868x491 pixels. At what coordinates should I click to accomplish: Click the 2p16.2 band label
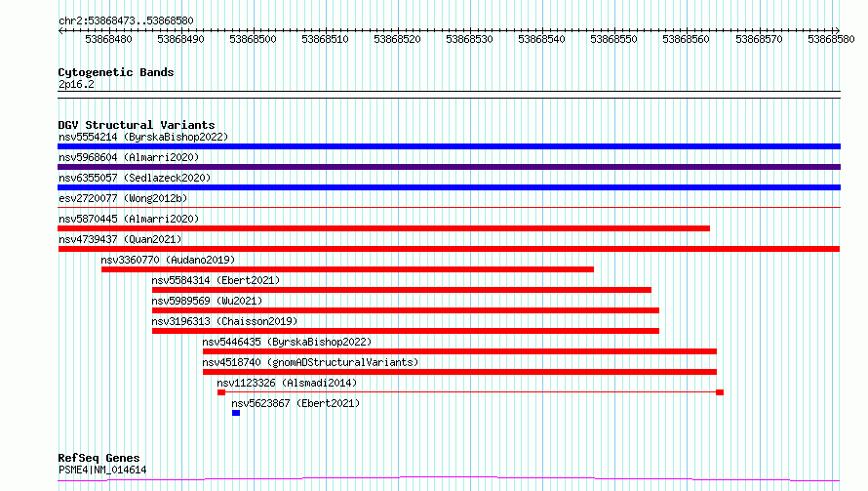coord(76,85)
